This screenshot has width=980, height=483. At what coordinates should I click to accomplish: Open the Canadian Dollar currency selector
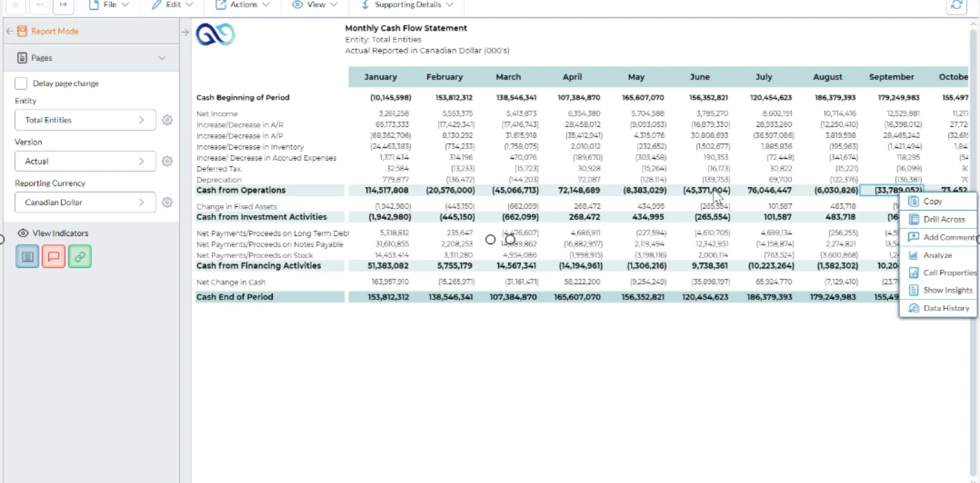86,203
